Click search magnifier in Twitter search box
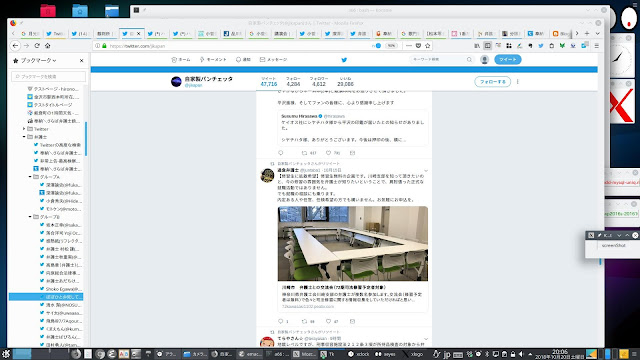This screenshot has width=640, height=360. click(469, 60)
